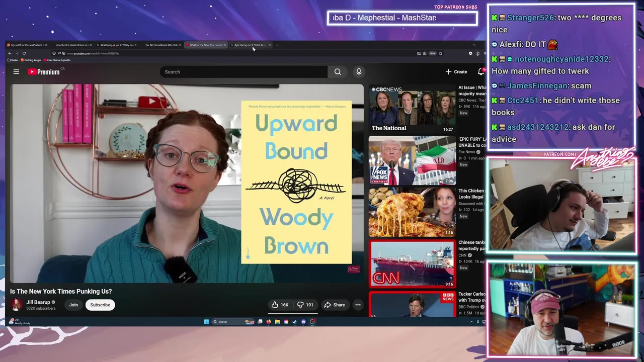Viewport: 644px width, 362px height.
Task: Open File Explorer from the taskbar
Action: pyautogui.click(x=277, y=322)
